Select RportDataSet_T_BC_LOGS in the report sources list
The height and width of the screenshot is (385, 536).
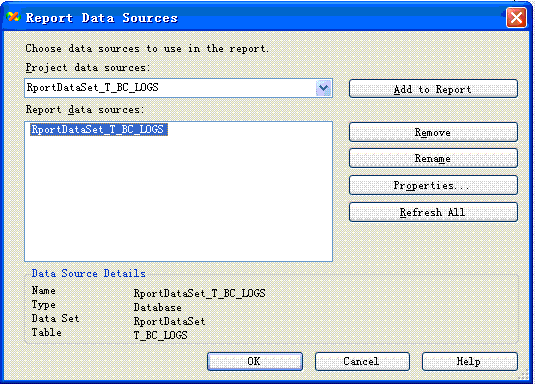tap(98, 130)
